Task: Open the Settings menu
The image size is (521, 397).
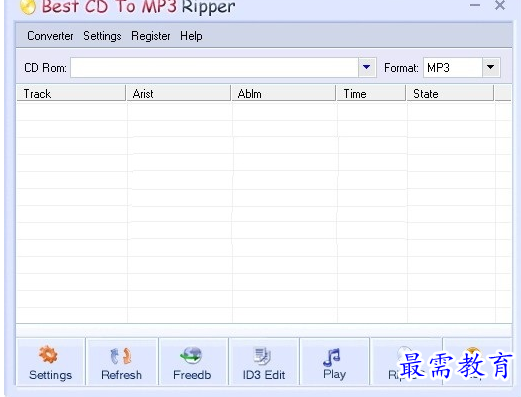Action: pyautogui.click(x=102, y=36)
